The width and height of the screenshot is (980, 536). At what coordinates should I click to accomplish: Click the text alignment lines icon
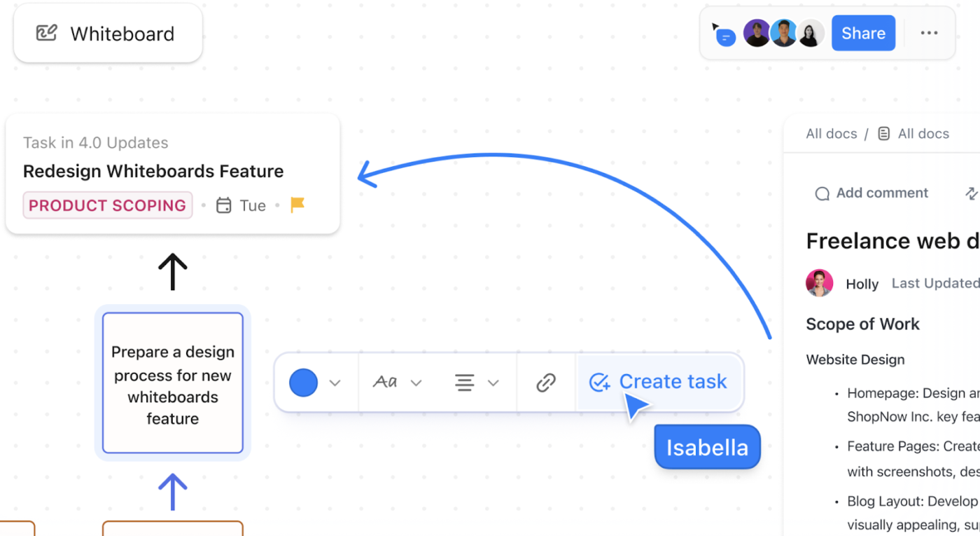(463, 382)
